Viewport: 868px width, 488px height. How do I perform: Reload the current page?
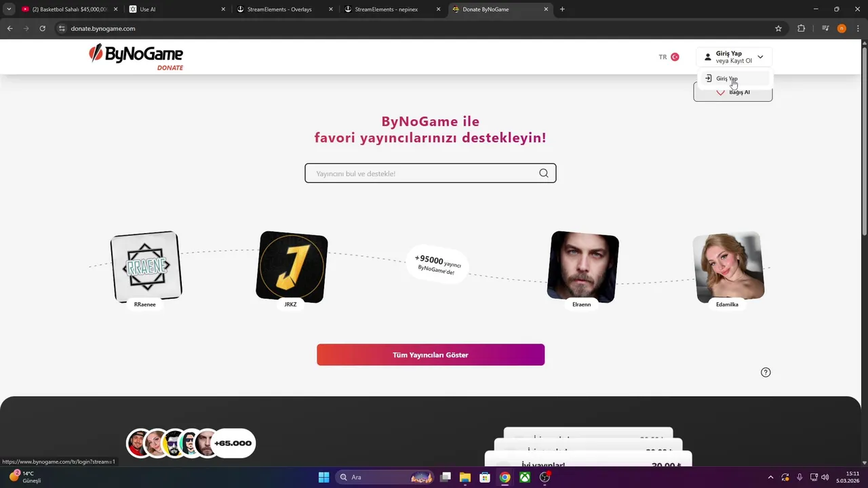(42, 28)
